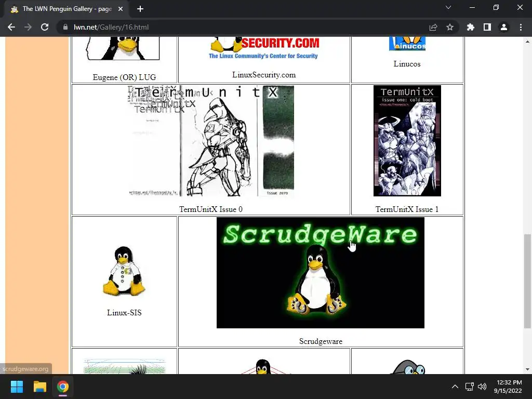Screen dimensions: 532x399
Task: Bookmark this page with the star
Action: click(x=450, y=27)
